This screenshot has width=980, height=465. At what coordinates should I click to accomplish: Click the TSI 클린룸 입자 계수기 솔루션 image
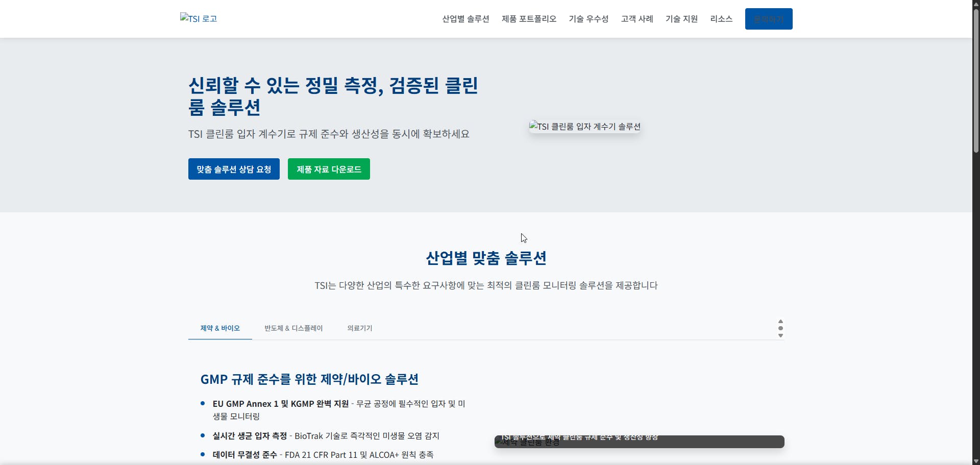(585, 126)
